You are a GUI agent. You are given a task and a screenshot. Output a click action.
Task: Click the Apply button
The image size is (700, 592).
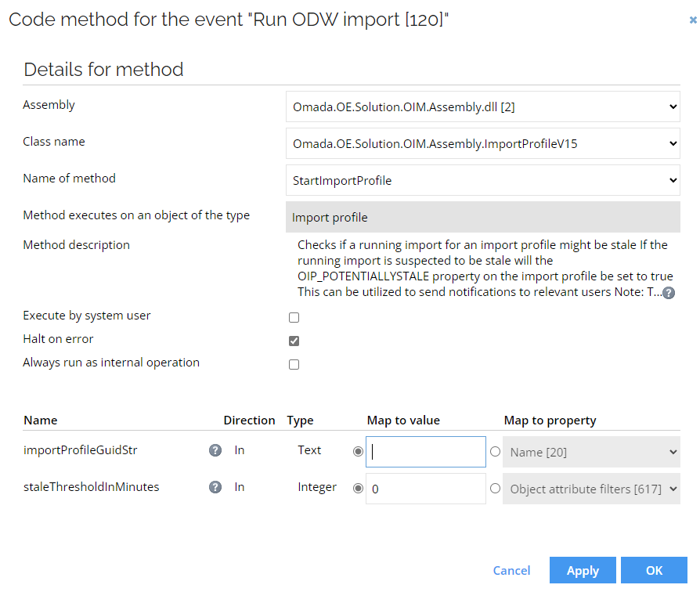pos(583,570)
